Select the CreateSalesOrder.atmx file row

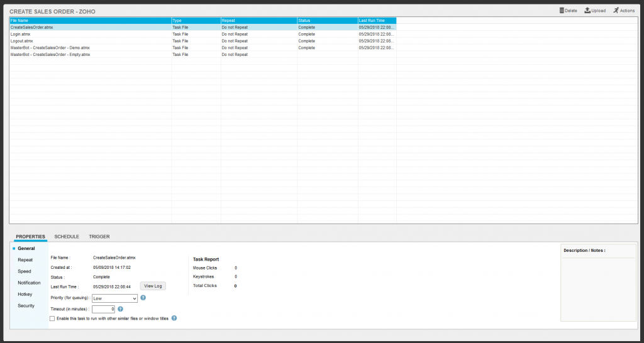pos(203,27)
